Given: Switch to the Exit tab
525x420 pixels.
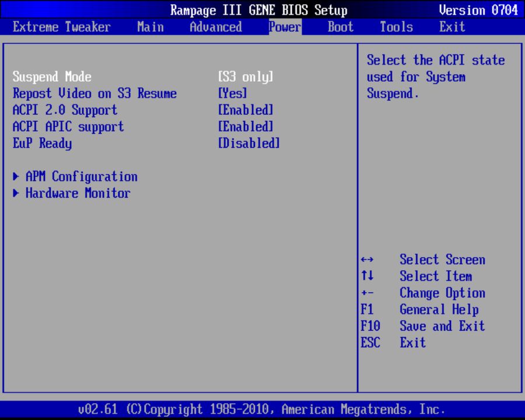Looking at the screenshot, I should pos(452,27).
